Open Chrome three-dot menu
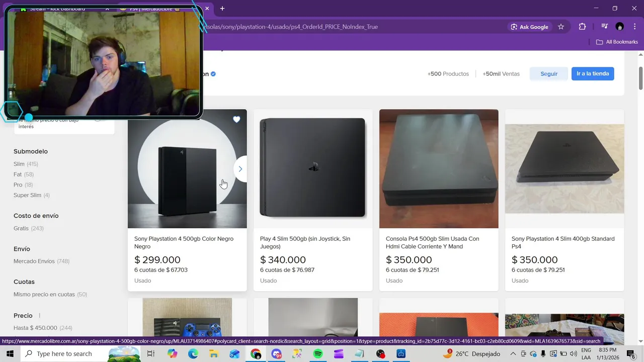The width and height of the screenshot is (644, 362). [634, 27]
